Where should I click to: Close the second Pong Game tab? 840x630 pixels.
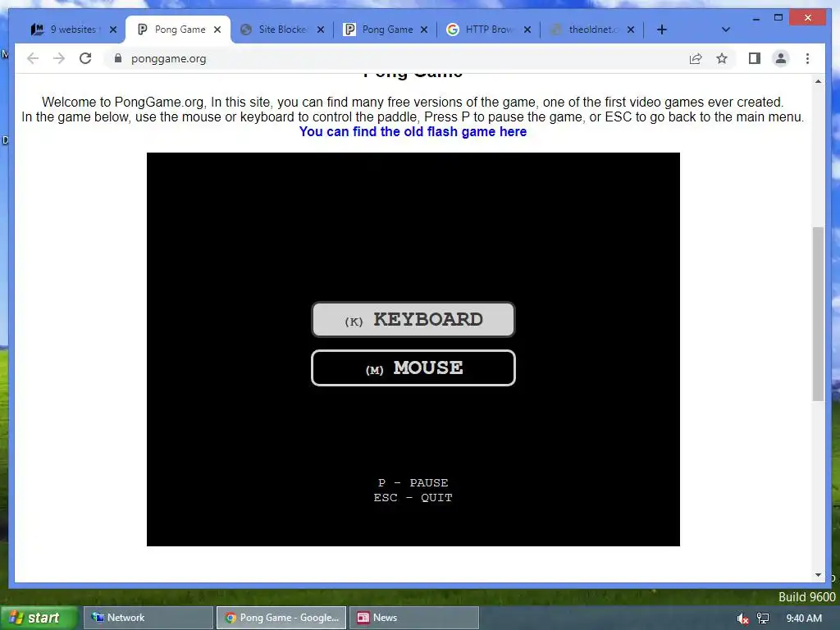(424, 30)
